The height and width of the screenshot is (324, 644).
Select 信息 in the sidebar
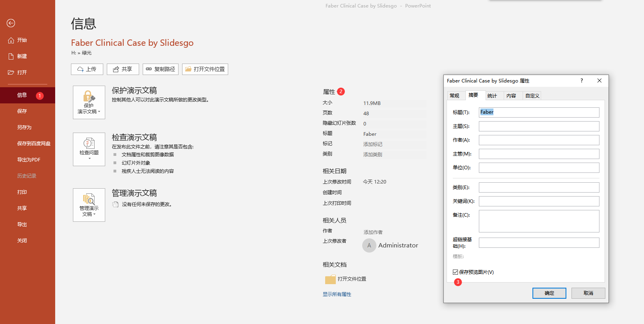[28, 95]
